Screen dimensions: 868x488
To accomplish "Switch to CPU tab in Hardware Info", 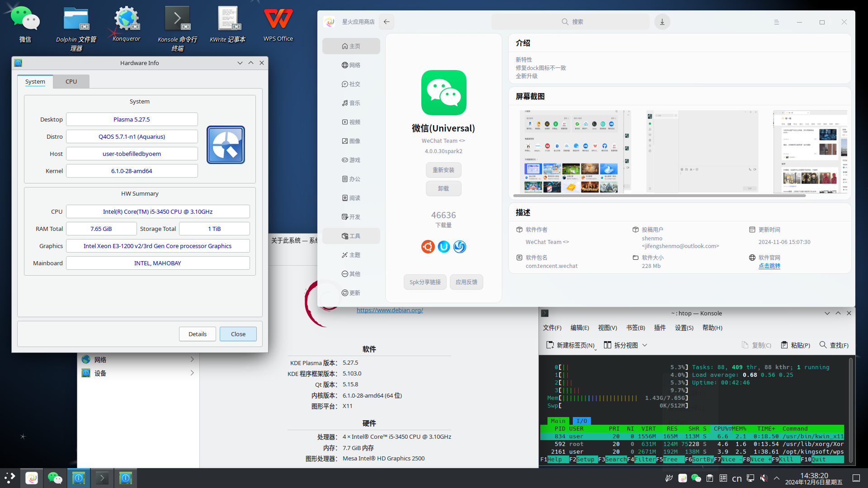I will [71, 81].
